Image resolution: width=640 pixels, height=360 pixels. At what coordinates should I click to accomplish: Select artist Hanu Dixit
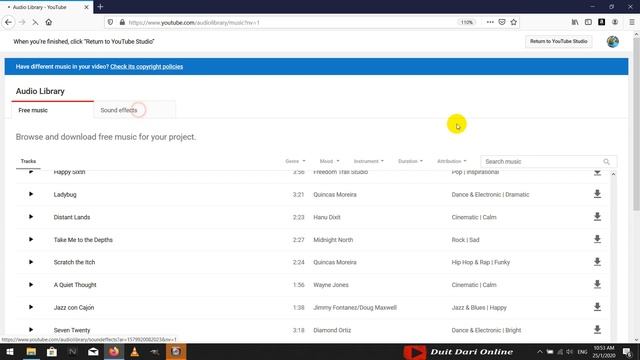327,217
